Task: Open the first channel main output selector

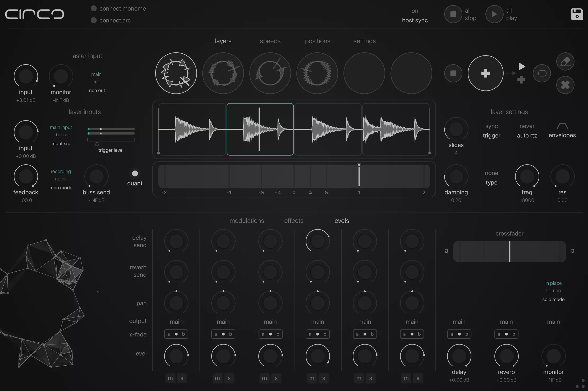Action: point(176,322)
